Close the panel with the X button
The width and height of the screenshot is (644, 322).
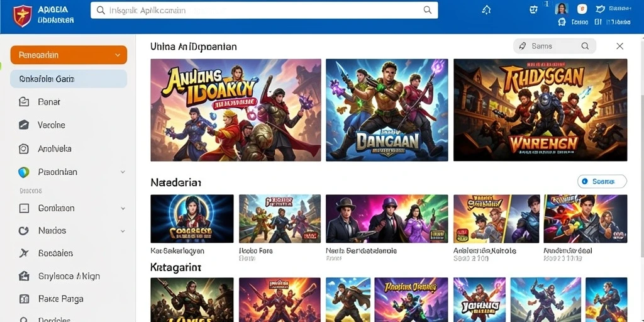pos(619,46)
